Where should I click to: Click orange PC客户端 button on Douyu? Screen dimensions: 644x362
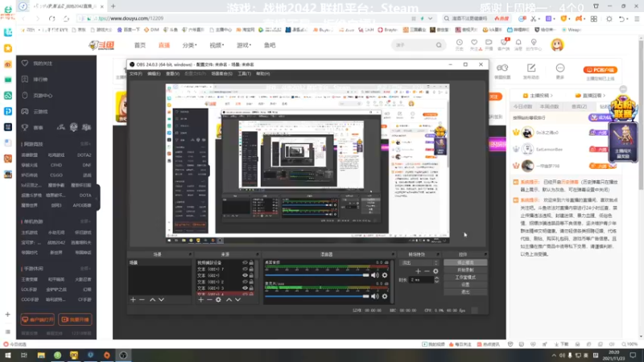[x=601, y=70]
